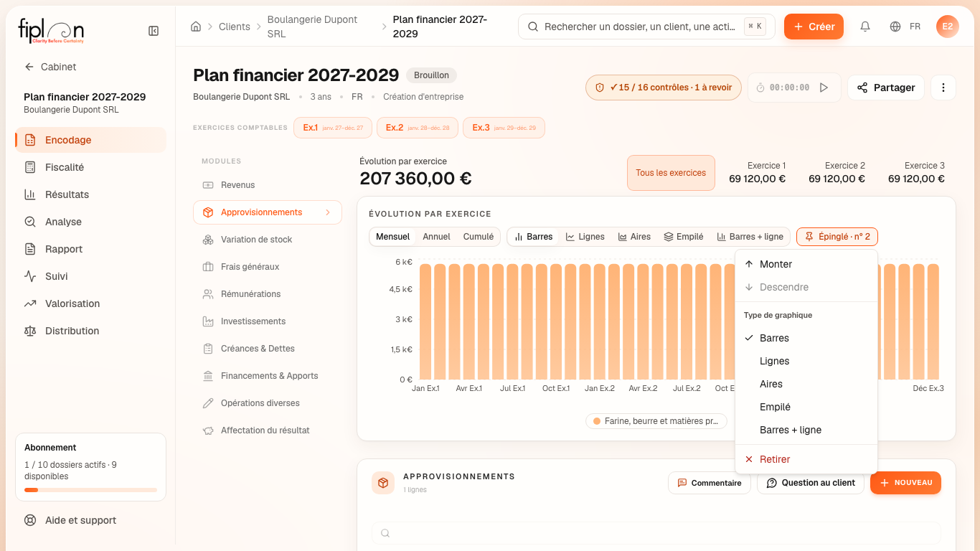Click the Nouveau button
The height and width of the screenshot is (551, 980).
905,483
